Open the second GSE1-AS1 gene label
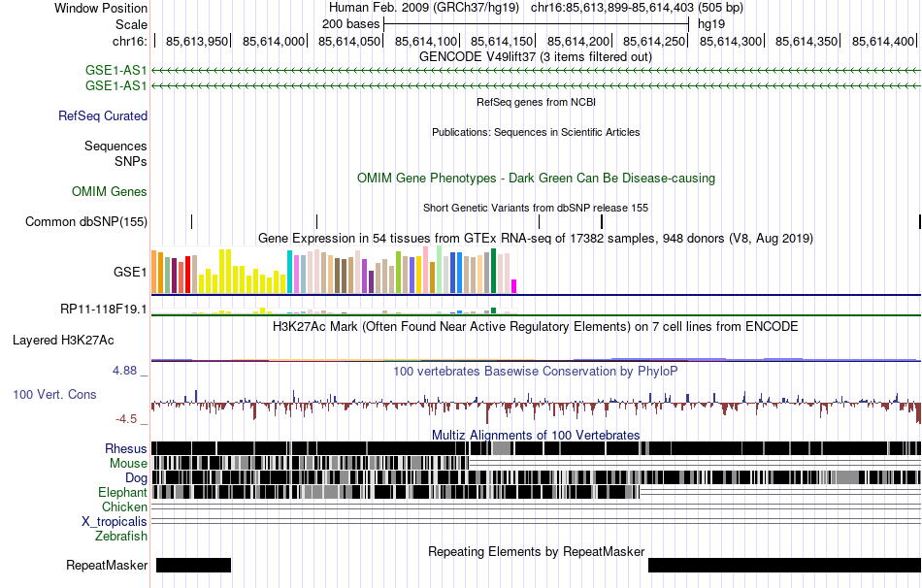The image size is (922, 588). [115, 85]
